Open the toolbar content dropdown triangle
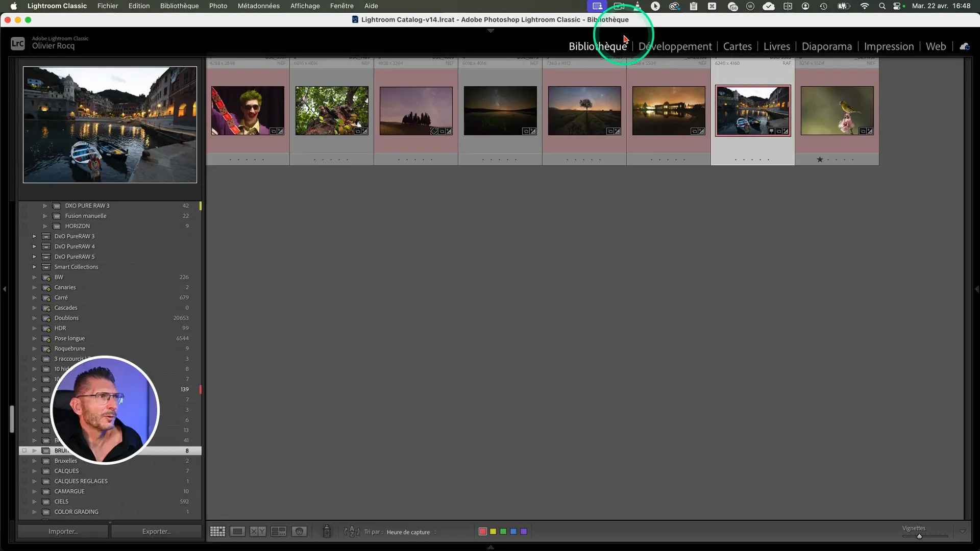The width and height of the screenshot is (980, 551). click(x=962, y=532)
